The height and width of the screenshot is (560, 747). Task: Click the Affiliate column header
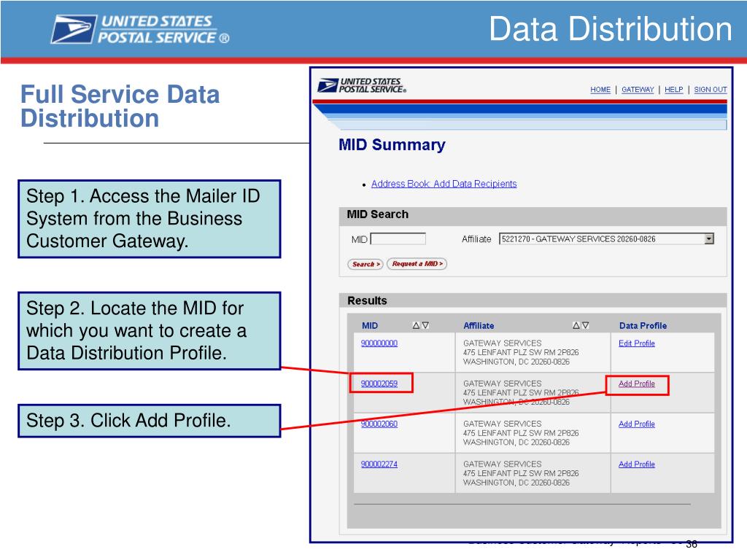pos(479,326)
